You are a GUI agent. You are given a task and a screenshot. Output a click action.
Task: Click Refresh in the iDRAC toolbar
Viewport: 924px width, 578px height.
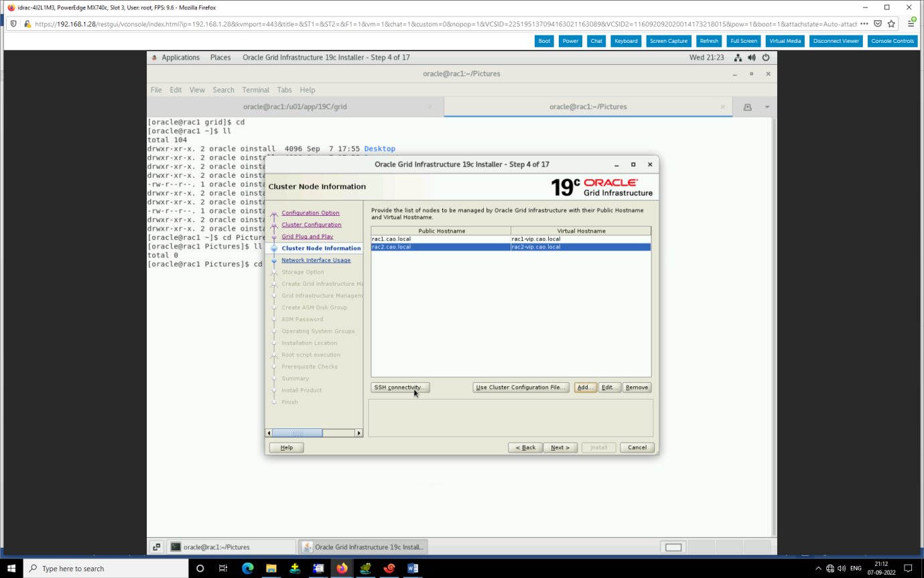pos(709,41)
